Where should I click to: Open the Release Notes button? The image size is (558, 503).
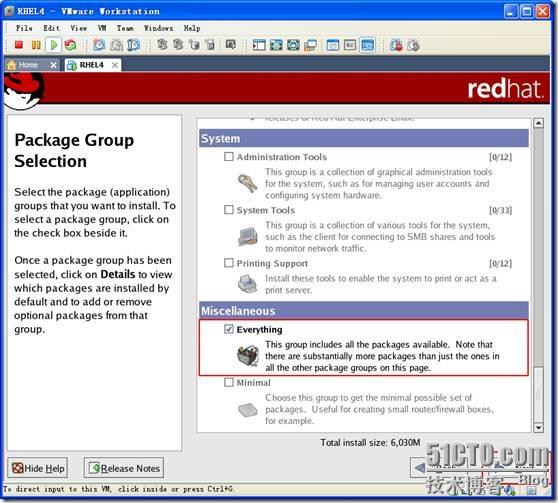tap(124, 468)
